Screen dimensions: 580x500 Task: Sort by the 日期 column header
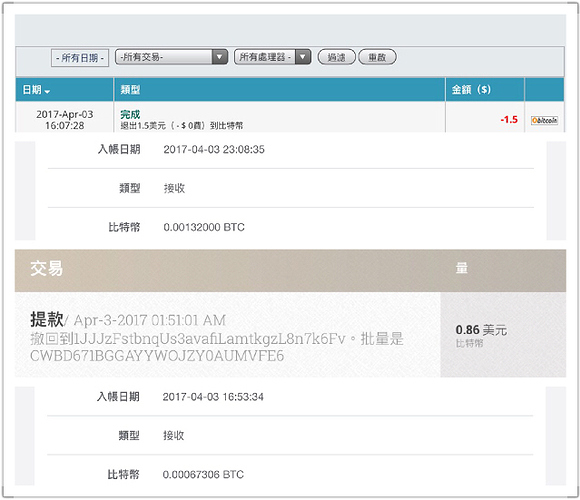point(32,89)
